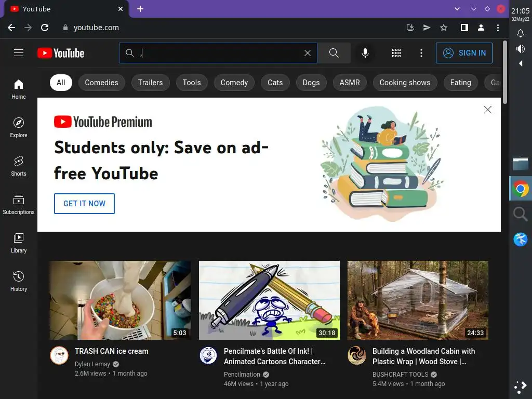Click BUSHCRAFT TOOLS channel avatar

click(x=356, y=355)
